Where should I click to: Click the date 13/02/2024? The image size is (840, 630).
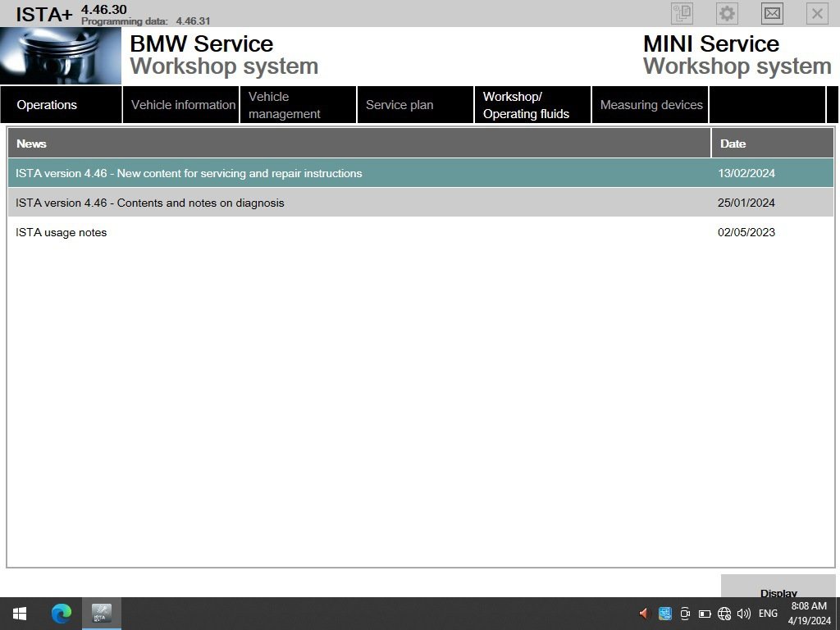pos(746,173)
